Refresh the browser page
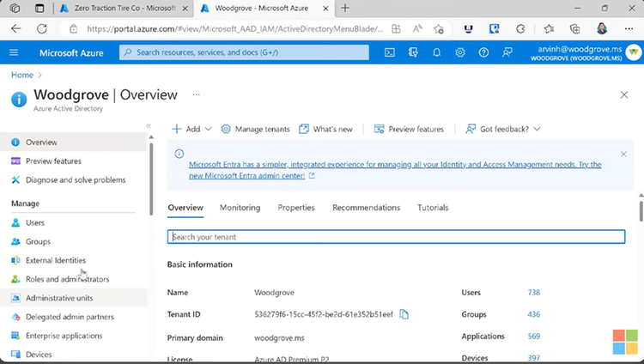644x364 pixels. [x=42, y=28]
